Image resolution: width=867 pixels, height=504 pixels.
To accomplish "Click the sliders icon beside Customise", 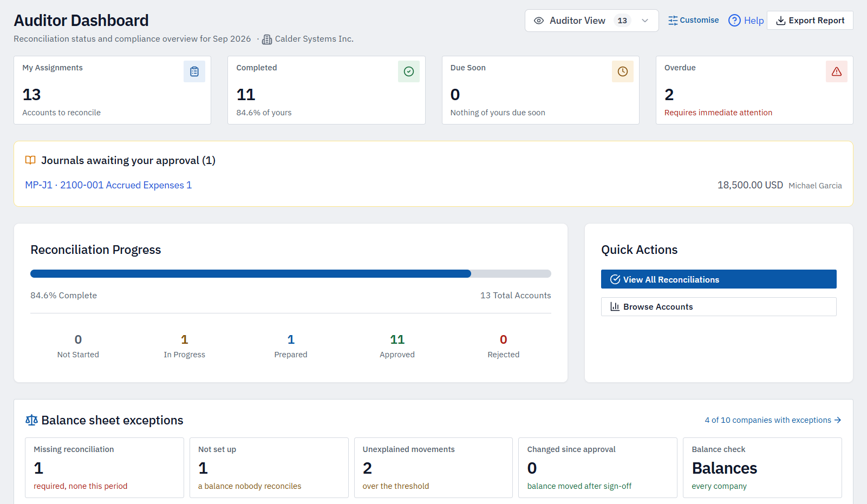I will [673, 21].
